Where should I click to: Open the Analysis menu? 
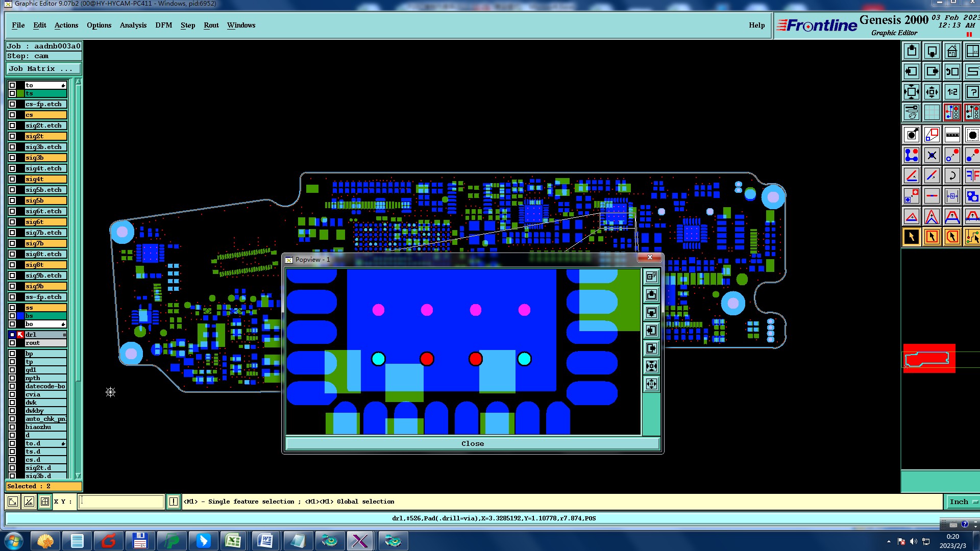point(133,26)
